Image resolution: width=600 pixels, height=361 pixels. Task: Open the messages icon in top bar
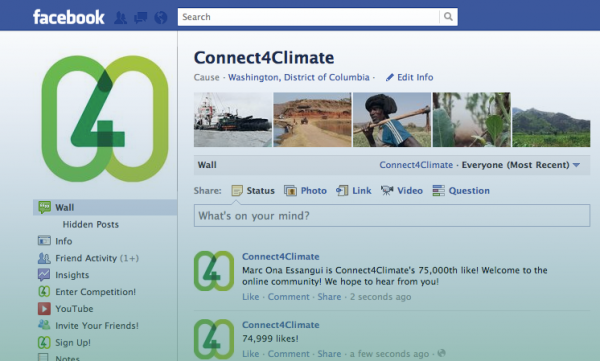tap(140, 18)
